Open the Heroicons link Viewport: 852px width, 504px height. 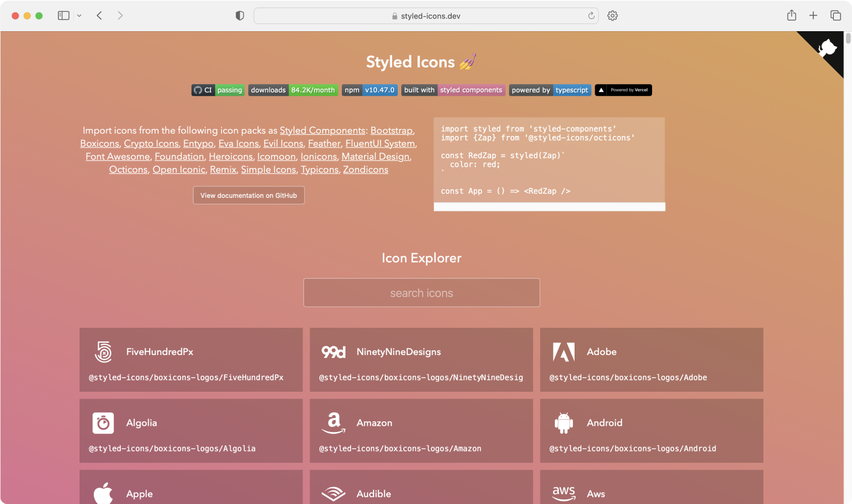click(x=231, y=157)
